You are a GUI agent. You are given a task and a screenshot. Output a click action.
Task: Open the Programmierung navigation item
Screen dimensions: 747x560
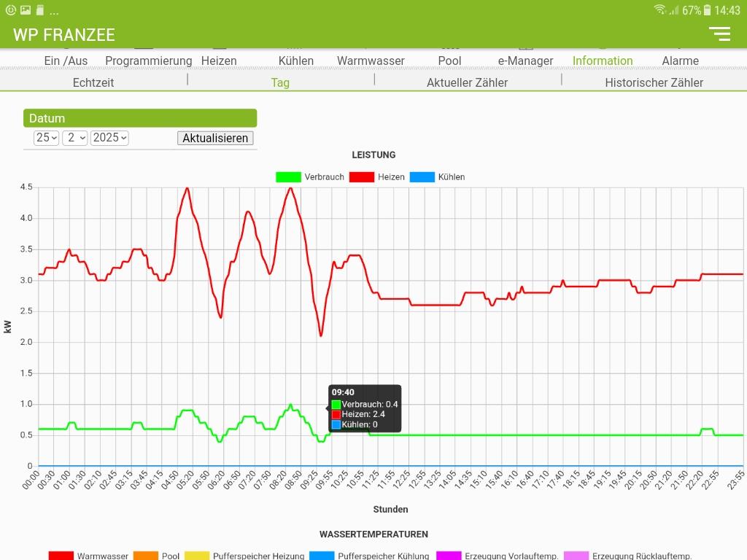(149, 61)
